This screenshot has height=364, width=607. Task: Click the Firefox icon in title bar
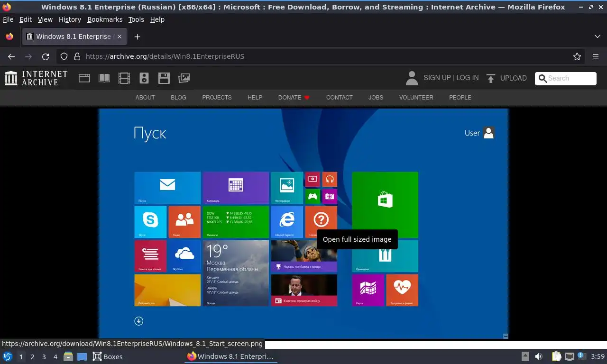(x=7, y=7)
